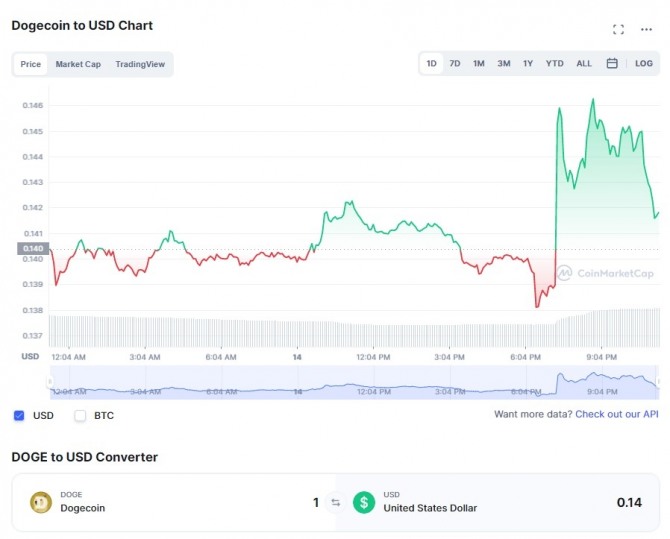Show ALL time price history
The width and height of the screenshot is (670, 539).
coord(584,64)
